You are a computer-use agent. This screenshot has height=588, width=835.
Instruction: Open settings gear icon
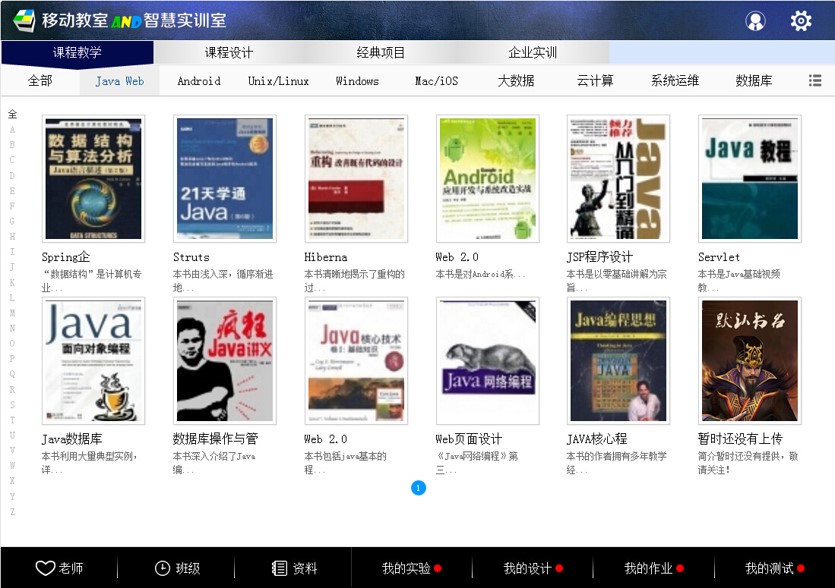click(801, 21)
